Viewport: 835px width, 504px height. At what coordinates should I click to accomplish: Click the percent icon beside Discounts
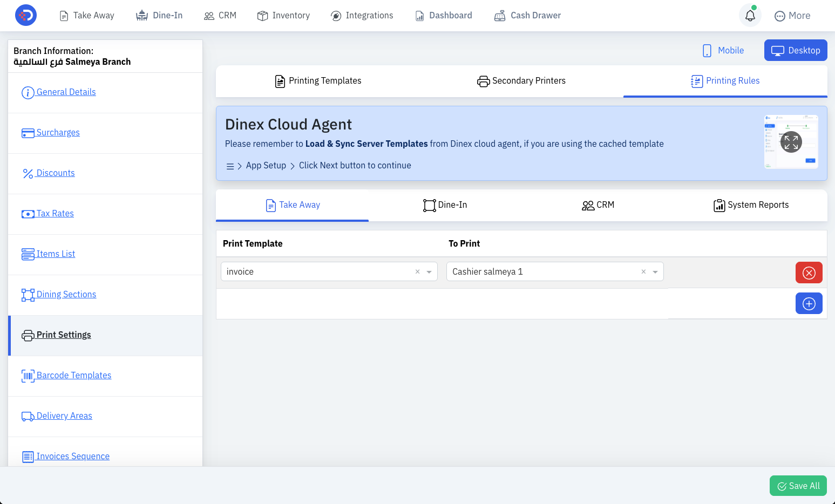pyautogui.click(x=28, y=174)
